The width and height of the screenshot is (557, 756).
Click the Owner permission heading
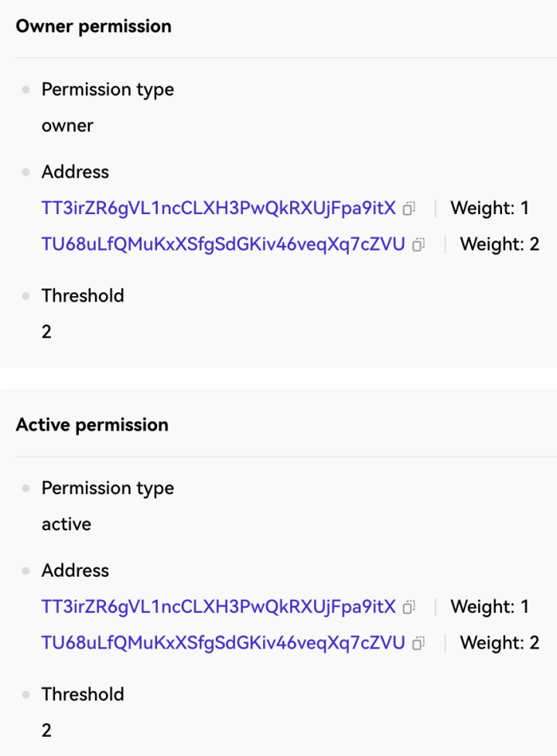pyautogui.click(x=94, y=26)
